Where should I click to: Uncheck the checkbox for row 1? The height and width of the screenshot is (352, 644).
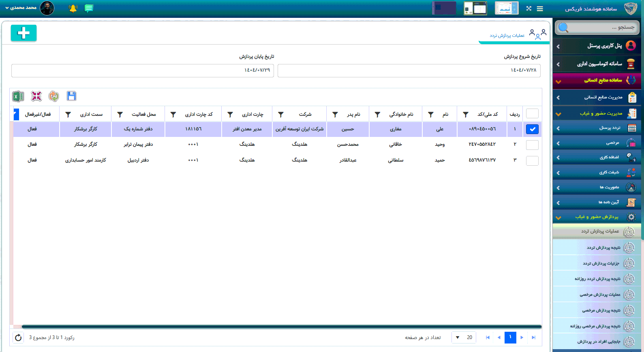[532, 129]
